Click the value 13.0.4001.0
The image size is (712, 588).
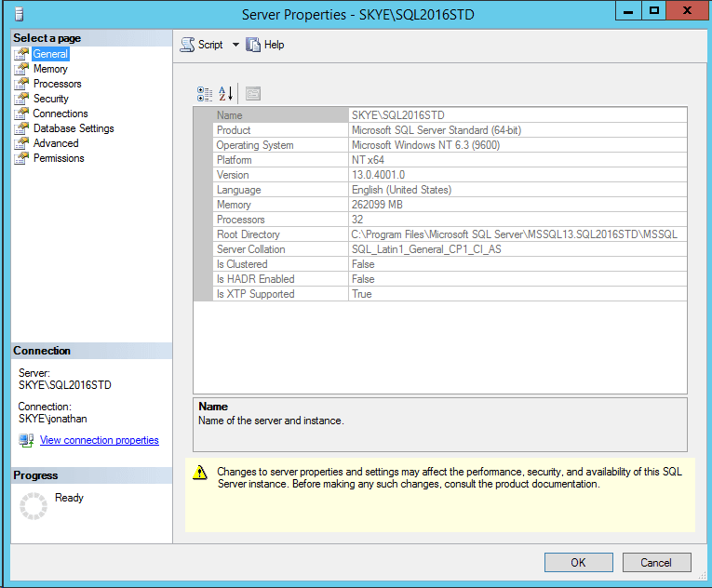(x=378, y=175)
